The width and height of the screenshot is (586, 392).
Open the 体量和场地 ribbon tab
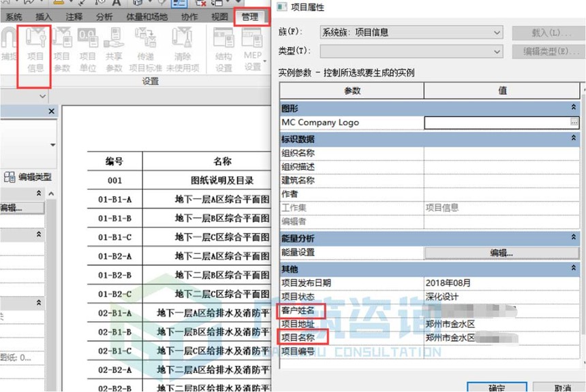(x=146, y=17)
